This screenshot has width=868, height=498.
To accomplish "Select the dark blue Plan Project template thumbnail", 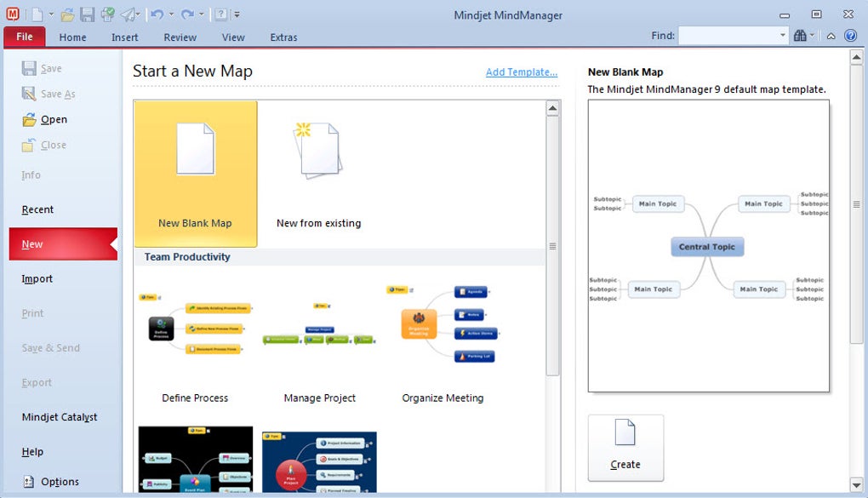I will tap(319, 462).
